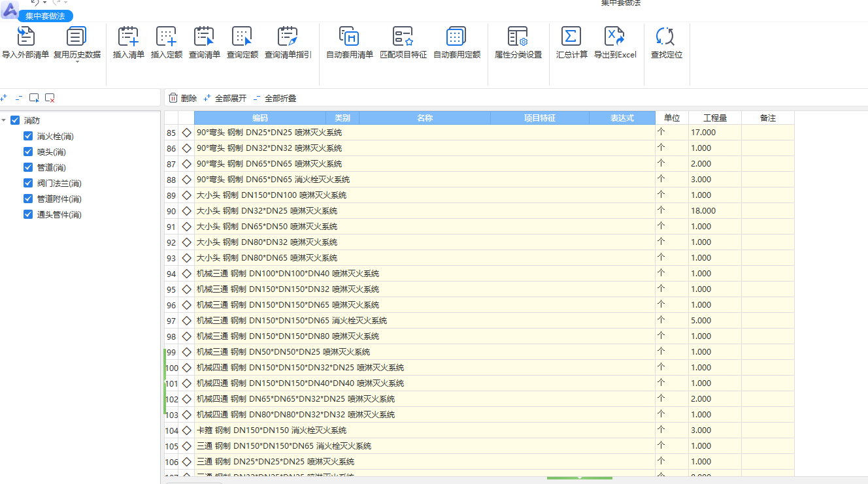
Task: Click deselect icon with red cross
Action: 50,98
